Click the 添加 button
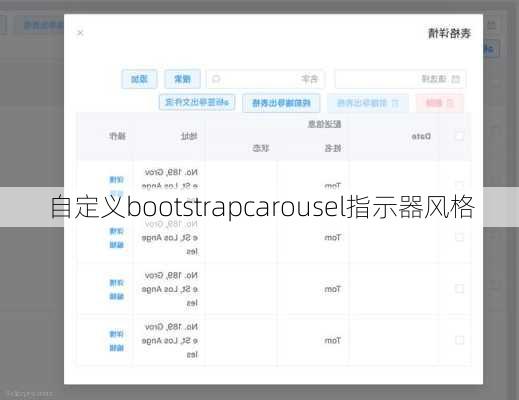Screen dimensions: 519x400 tap(139, 79)
